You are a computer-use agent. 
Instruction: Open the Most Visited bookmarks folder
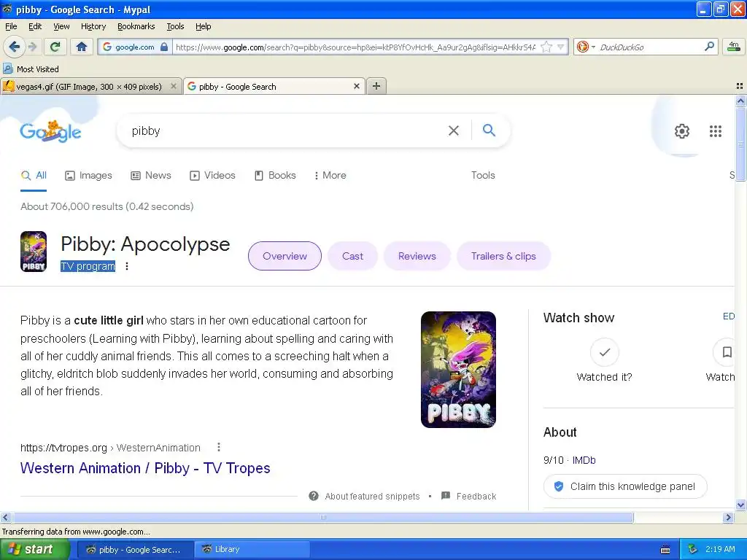[x=31, y=69]
